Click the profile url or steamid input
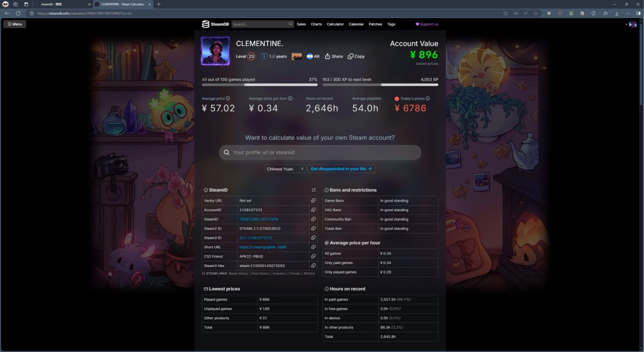This screenshot has width=644, height=352. (320, 152)
